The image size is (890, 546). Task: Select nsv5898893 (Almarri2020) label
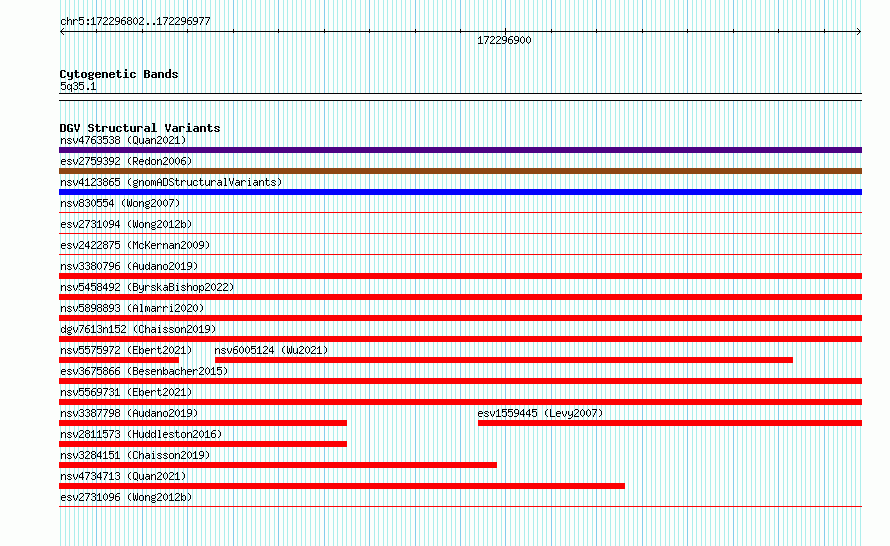[132, 308]
